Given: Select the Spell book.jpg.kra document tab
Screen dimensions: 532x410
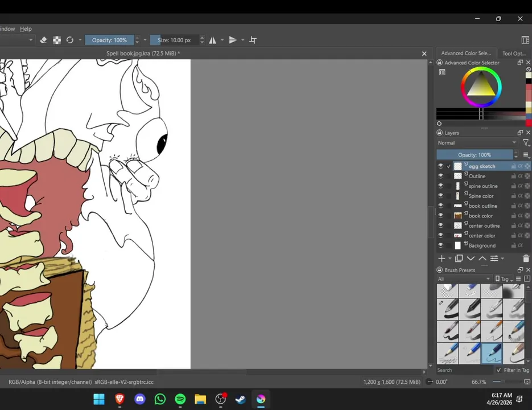Looking at the screenshot, I should pyautogui.click(x=143, y=54).
